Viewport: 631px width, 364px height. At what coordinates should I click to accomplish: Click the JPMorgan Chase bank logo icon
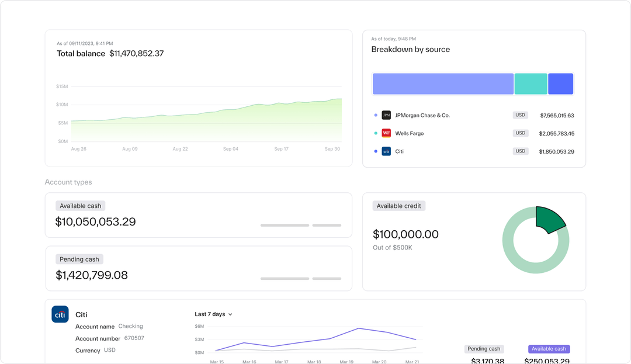point(386,115)
